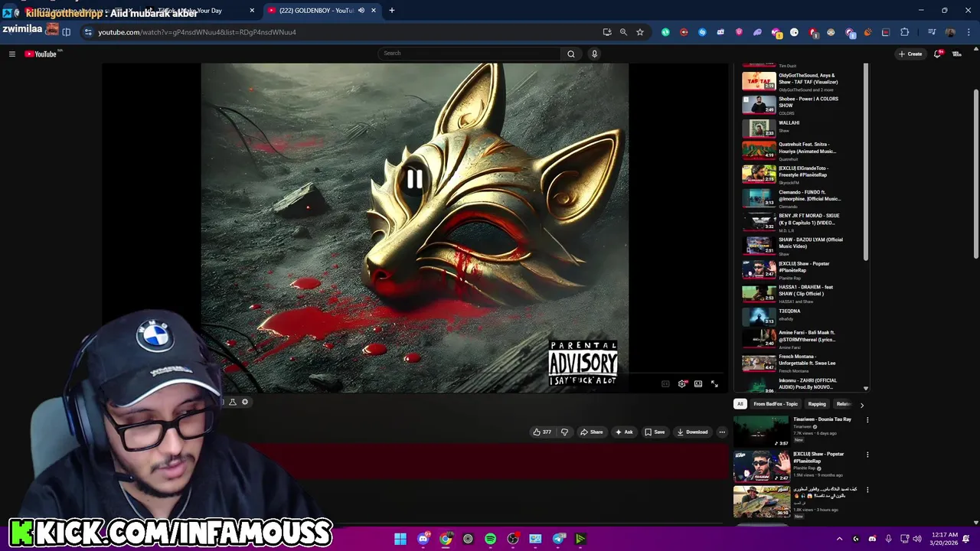Click the YouTube search input field
The height and width of the screenshot is (551, 980).
(470, 54)
